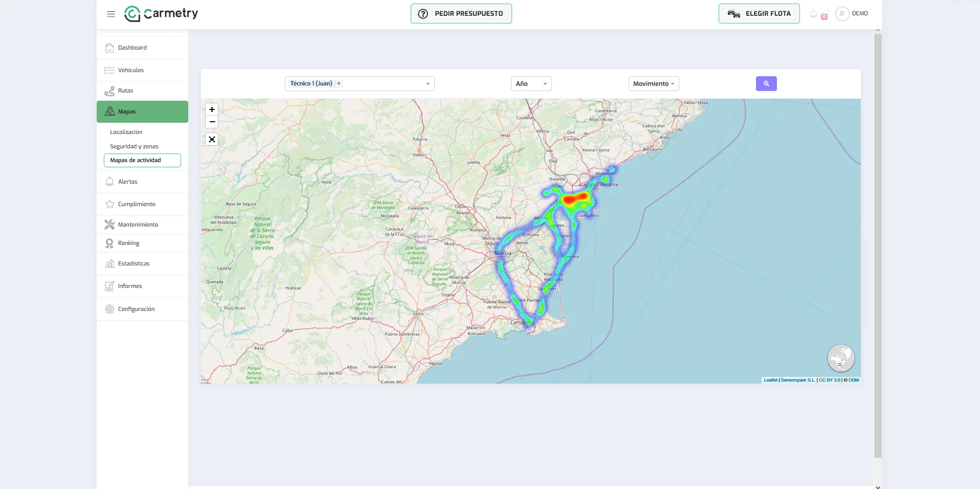The height and width of the screenshot is (489, 980).
Task: Click the ELEGIR FLOTA button
Action: coord(759,14)
